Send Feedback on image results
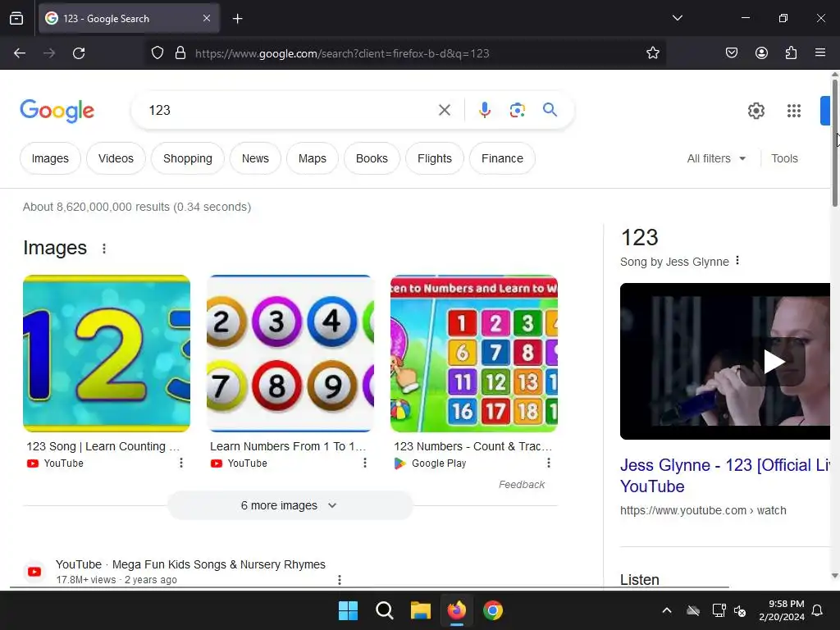This screenshot has width=840, height=630. tap(521, 484)
